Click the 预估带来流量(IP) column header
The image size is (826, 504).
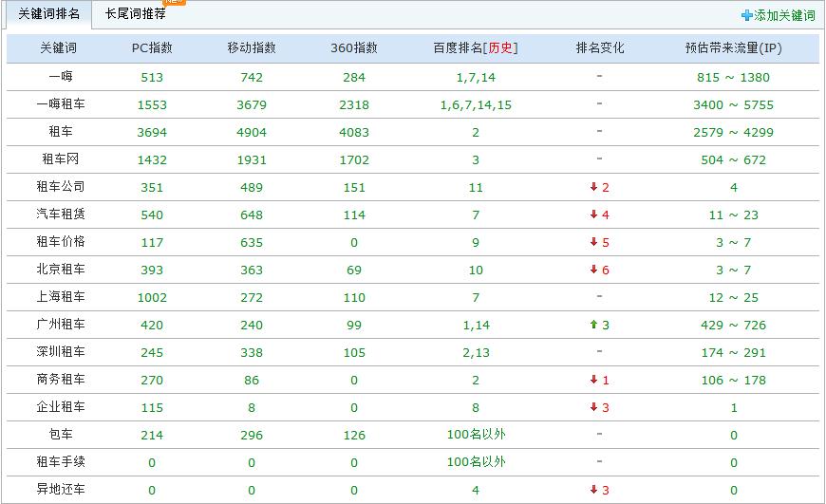[x=734, y=48]
